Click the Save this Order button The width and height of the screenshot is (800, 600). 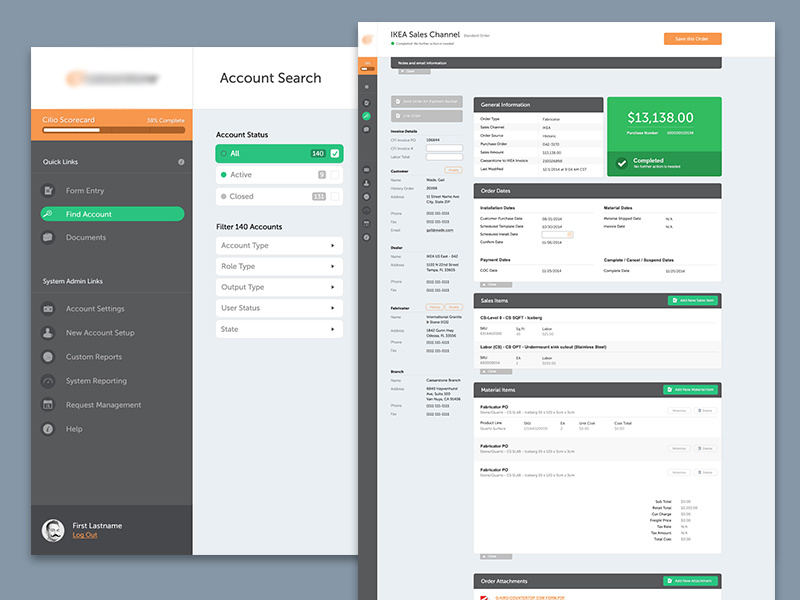click(x=692, y=39)
